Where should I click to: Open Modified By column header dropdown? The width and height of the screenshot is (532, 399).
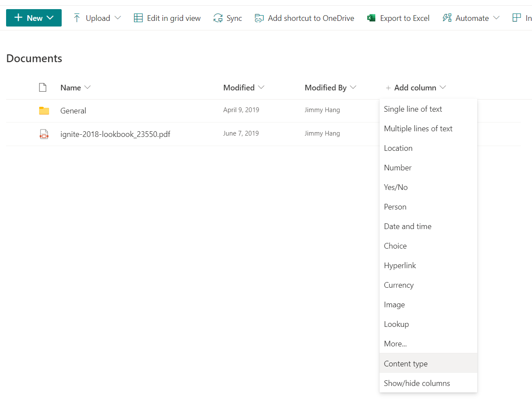353,87
